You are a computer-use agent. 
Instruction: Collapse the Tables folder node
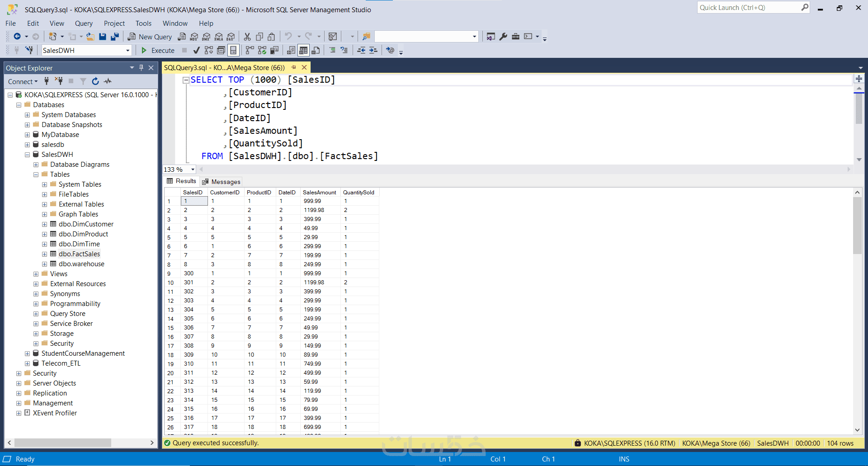pyautogui.click(x=36, y=174)
